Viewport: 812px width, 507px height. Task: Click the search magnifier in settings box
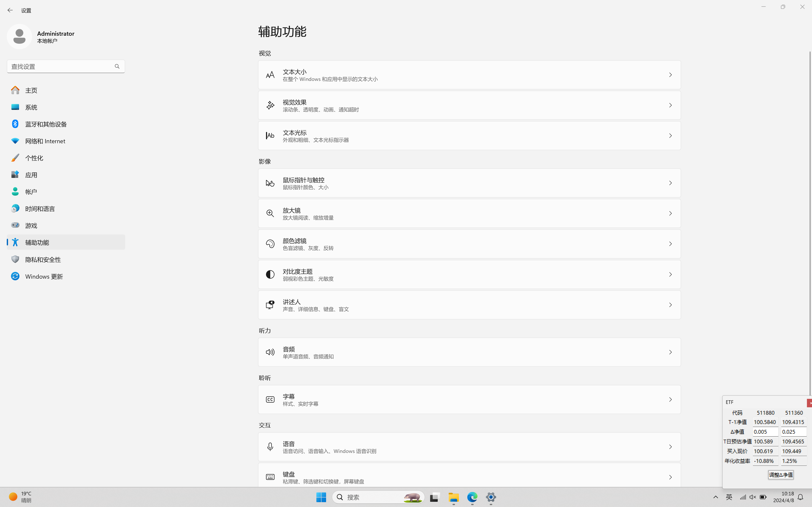point(117,66)
